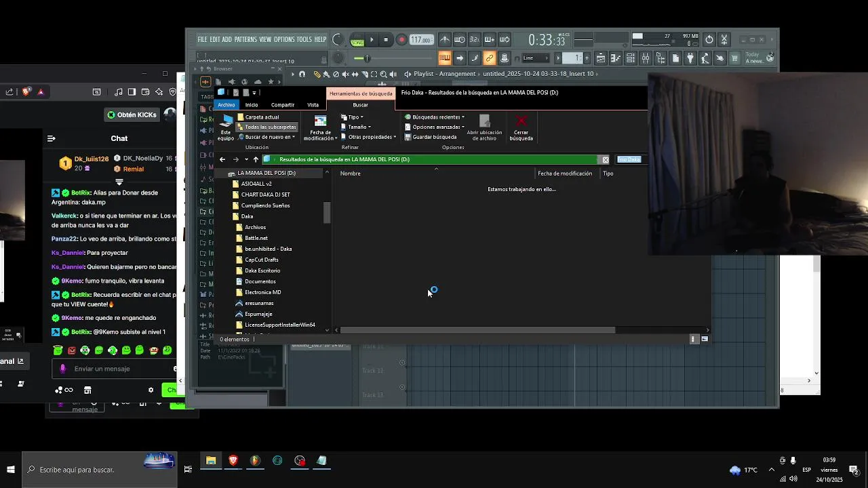Click Explorer back navigation arrow
The width and height of the screenshot is (868, 488).
[222, 159]
